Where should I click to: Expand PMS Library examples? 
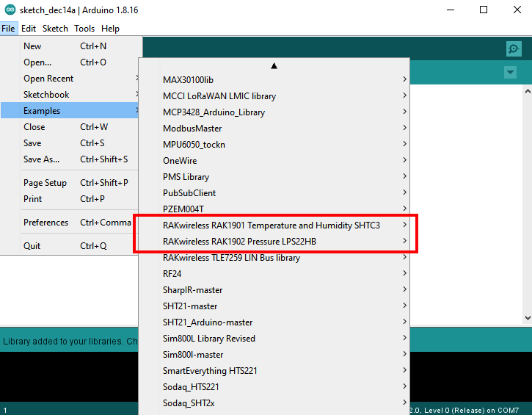click(x=274, y=176)
